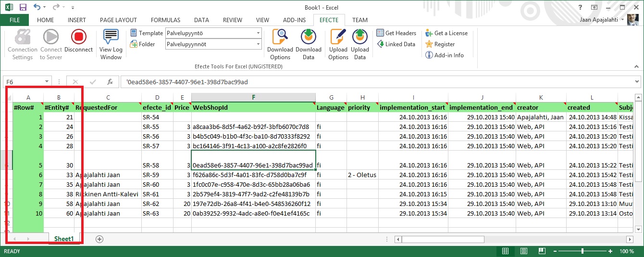
Task: Click formula bar cancel X icon
Action: click(x=75, y=82)
